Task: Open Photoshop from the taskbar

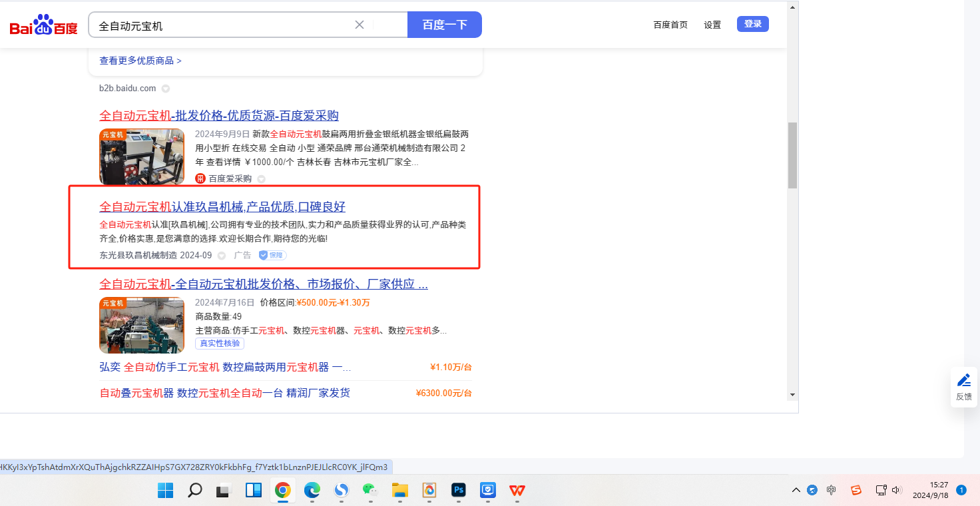Action: (457, 491)
